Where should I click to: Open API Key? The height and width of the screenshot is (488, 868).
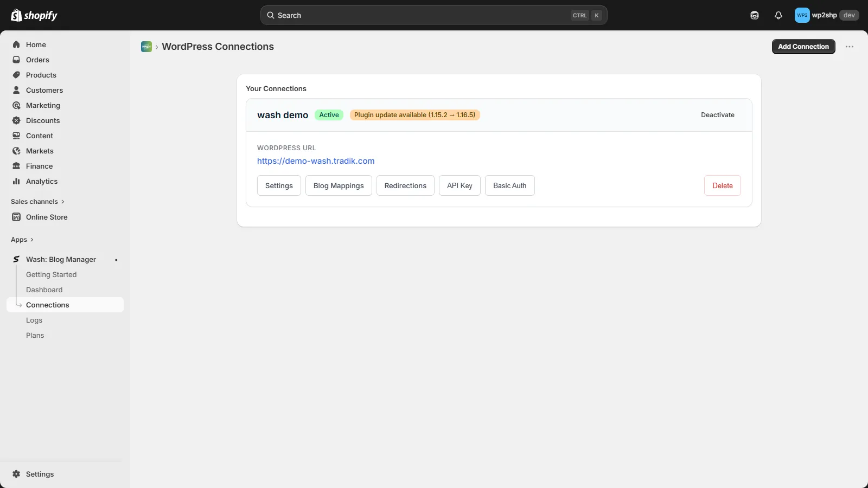click(x=459, y=185)
